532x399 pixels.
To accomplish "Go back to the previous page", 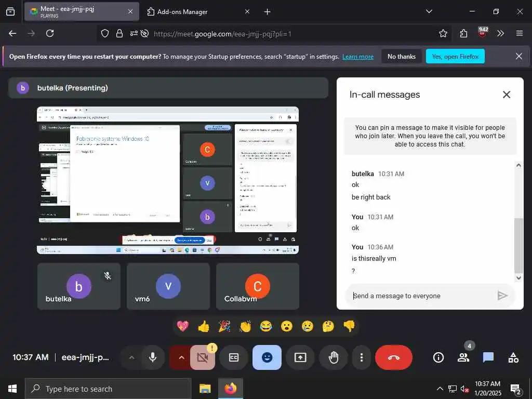I will click(12, 33).
